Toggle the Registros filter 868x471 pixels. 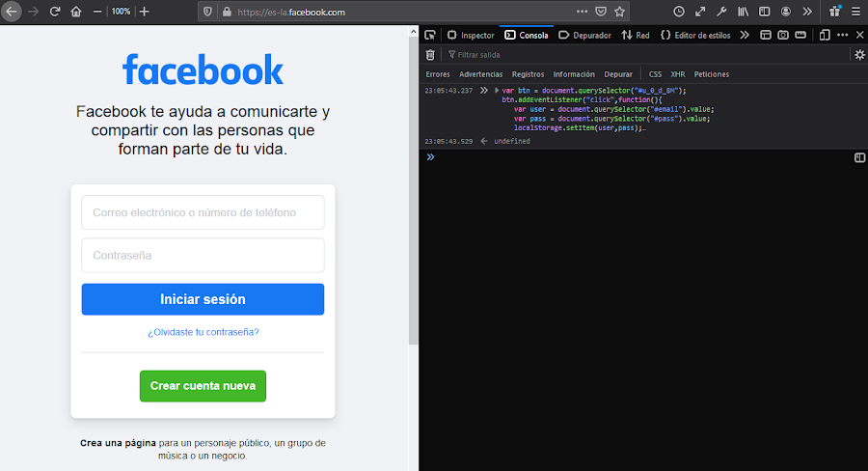click(x=528, y=74)
